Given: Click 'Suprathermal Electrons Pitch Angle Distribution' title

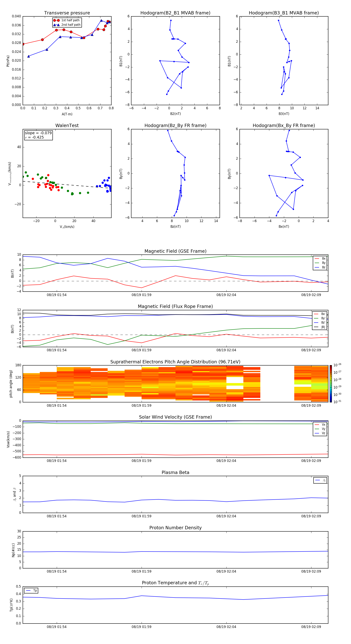Looking at the screenshot, I should point(175,362).
